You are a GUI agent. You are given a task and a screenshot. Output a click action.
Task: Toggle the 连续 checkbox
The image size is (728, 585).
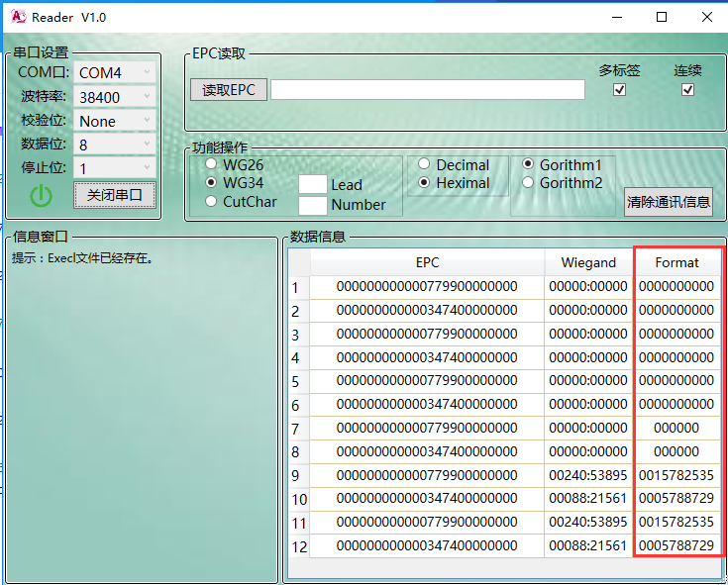[688, 90]
